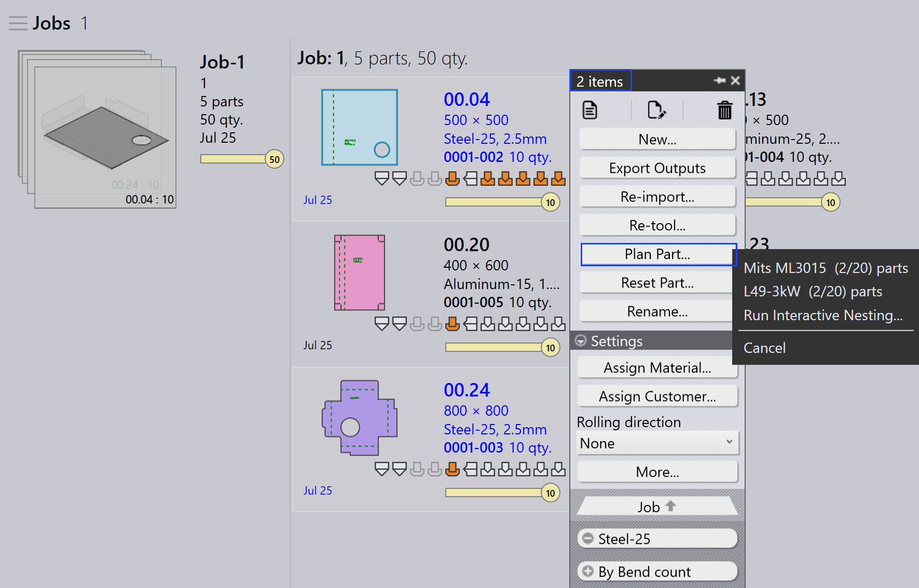Click the rightmost stage icon under part 00.20

pyautogui.click(x=558, y=324)
